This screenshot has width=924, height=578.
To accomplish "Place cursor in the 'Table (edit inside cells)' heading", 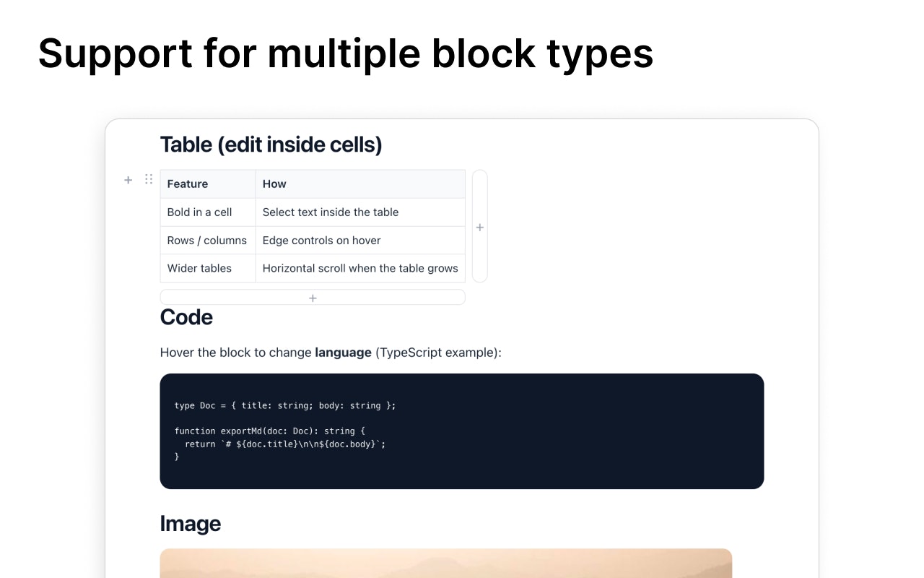I will [x=271, y=144].
